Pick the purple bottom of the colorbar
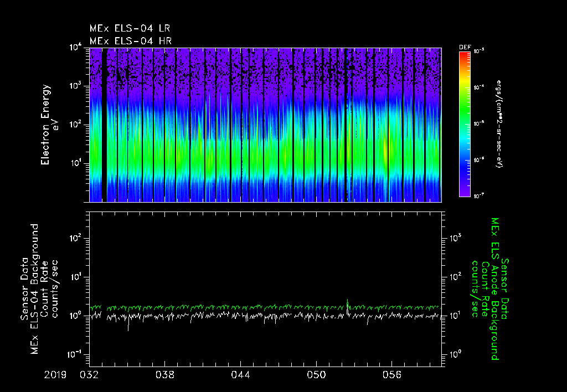 tap(465, 191)
